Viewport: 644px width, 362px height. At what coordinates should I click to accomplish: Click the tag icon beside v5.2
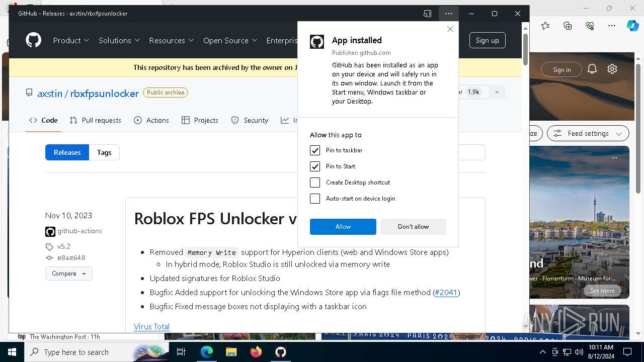pyautogui.click(x=49, y=247)
